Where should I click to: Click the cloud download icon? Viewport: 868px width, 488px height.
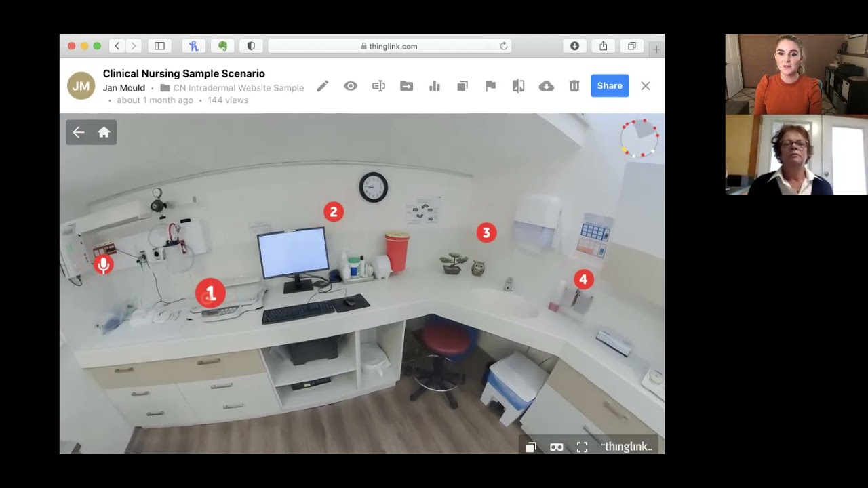[546, 86]
